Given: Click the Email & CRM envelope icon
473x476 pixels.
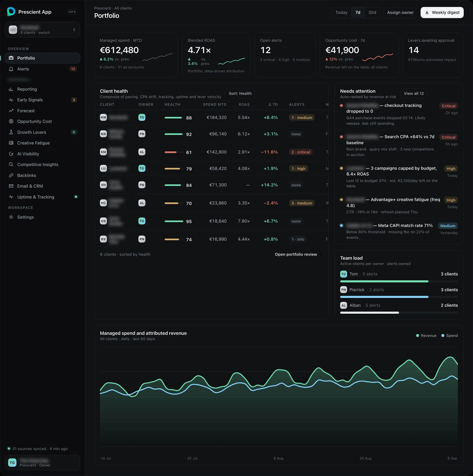Looking at the screenshot, I should (x=11, y=186).
